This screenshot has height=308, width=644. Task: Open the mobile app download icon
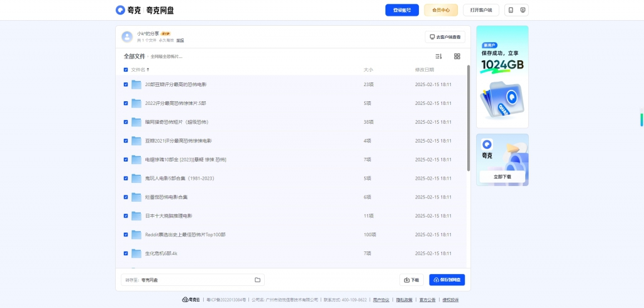pos(511,10)
